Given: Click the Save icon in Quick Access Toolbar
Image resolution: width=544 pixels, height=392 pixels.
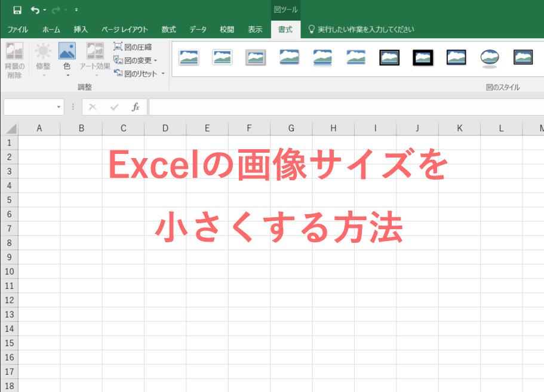Looking at the screenshot, I should click(x=16, y=9).
